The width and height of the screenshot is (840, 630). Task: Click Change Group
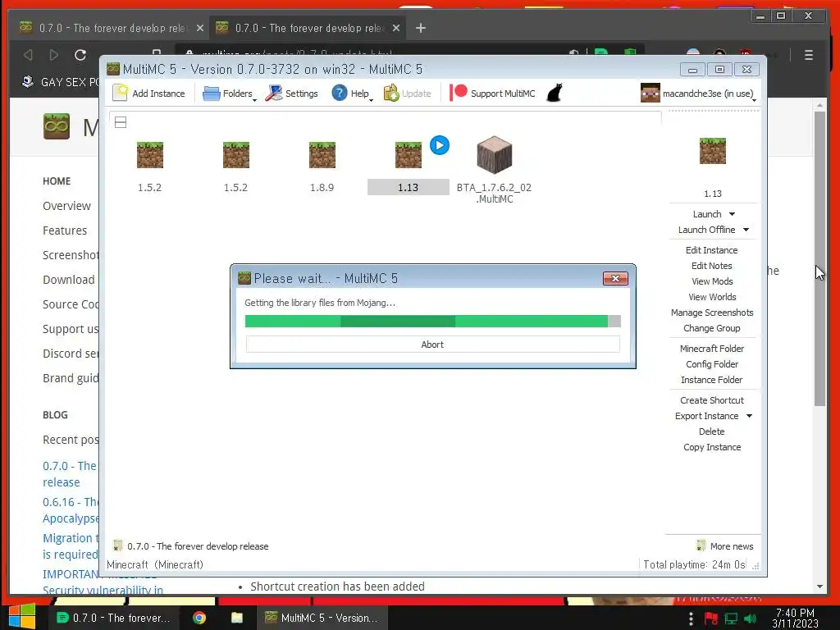(x=711, y=328)
